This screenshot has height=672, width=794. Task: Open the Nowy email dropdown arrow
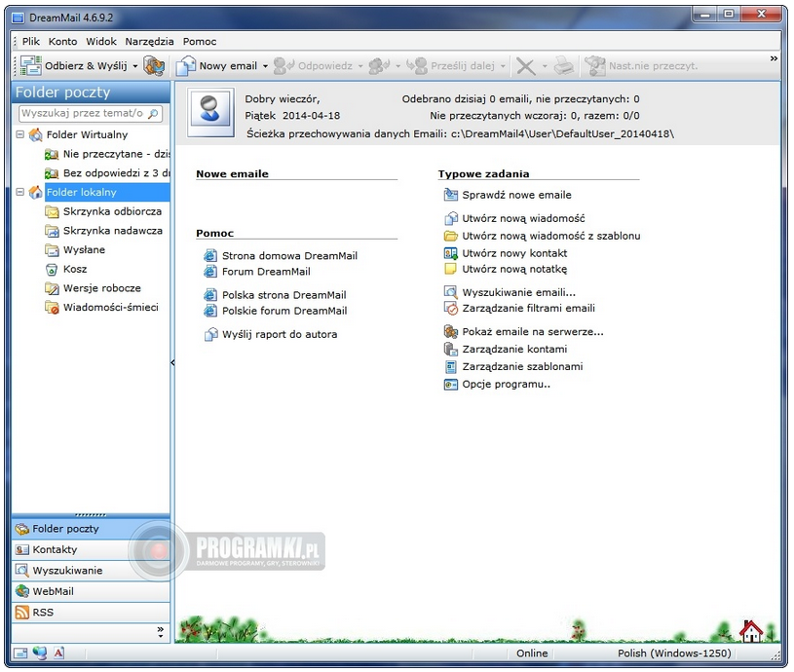click(x=265, y=66)
